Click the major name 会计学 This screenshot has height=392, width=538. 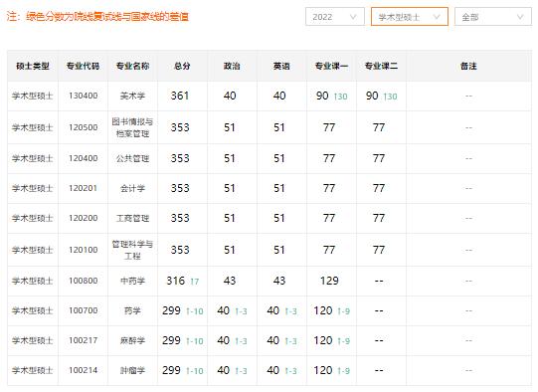point(132,188)
